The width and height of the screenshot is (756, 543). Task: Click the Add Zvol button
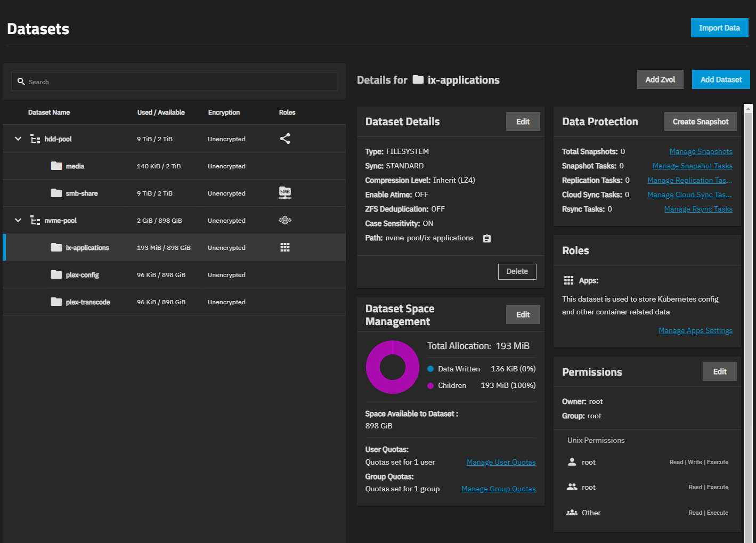(x=660, y=79)
